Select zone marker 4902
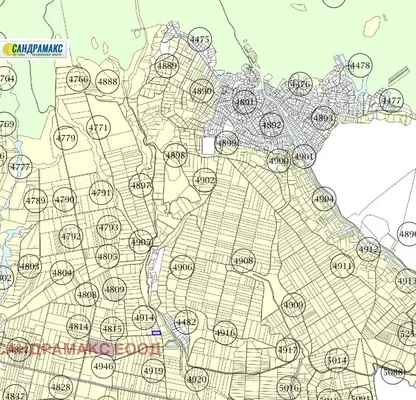This screenshot has height=400, width=416. [205, 180]
